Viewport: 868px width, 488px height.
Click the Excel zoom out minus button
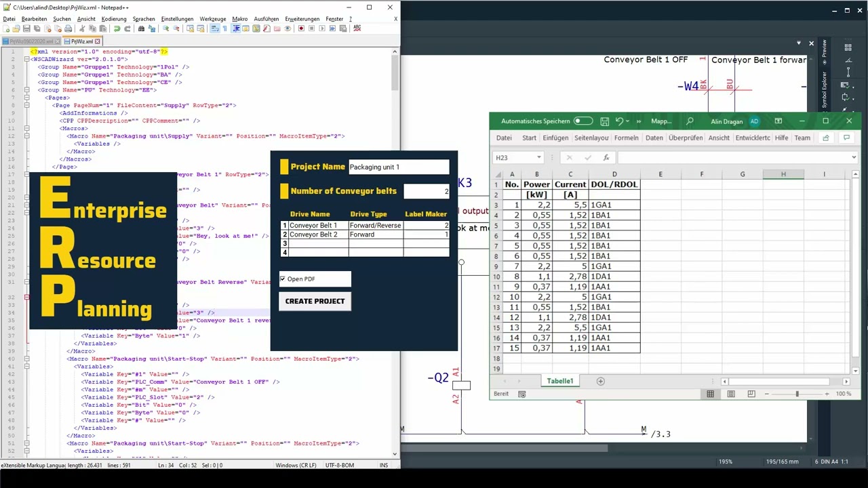(767, 394)
